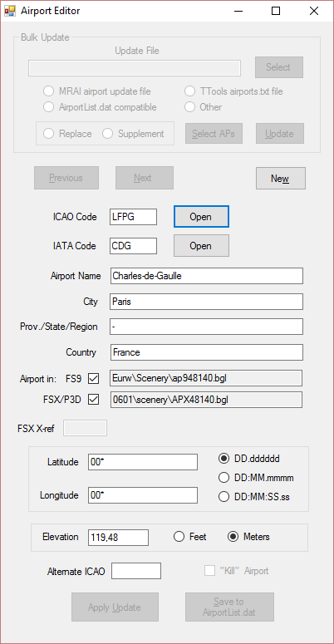Minimize the Airport Editor window
Viewport: 334px width, 644px height.
tap(238, 11)
